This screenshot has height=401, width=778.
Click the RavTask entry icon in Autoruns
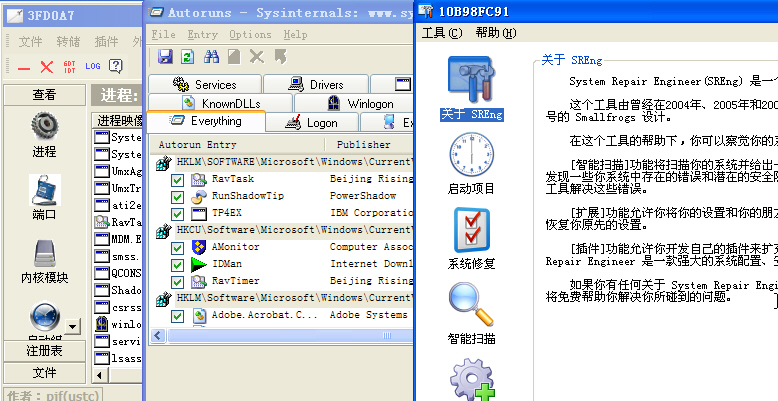(198, 180)
